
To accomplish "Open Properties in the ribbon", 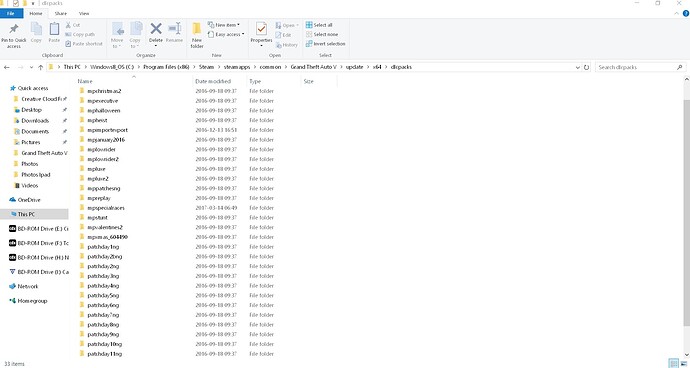I will pos(261,34).
